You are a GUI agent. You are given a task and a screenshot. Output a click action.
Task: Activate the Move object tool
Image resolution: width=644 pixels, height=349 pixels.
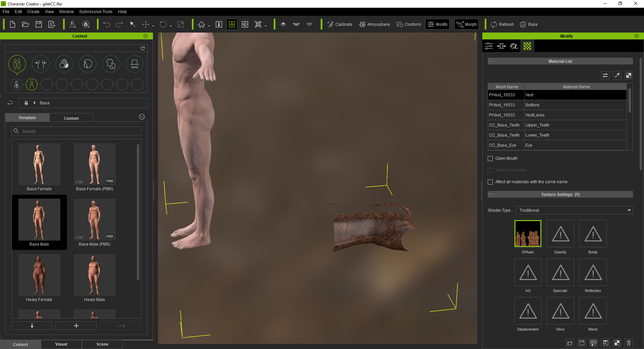146,24
